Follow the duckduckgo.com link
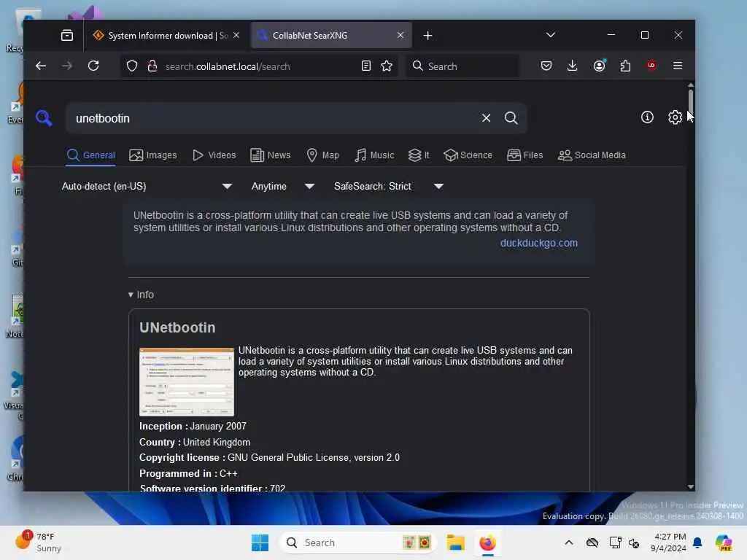Screen dimensions: 747x560 pyautogui.click(x=539, y=243)
